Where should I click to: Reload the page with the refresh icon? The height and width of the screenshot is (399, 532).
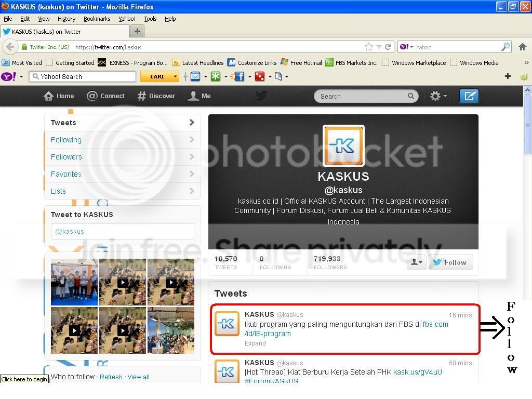pyautogui.click(x=388, y=47)
